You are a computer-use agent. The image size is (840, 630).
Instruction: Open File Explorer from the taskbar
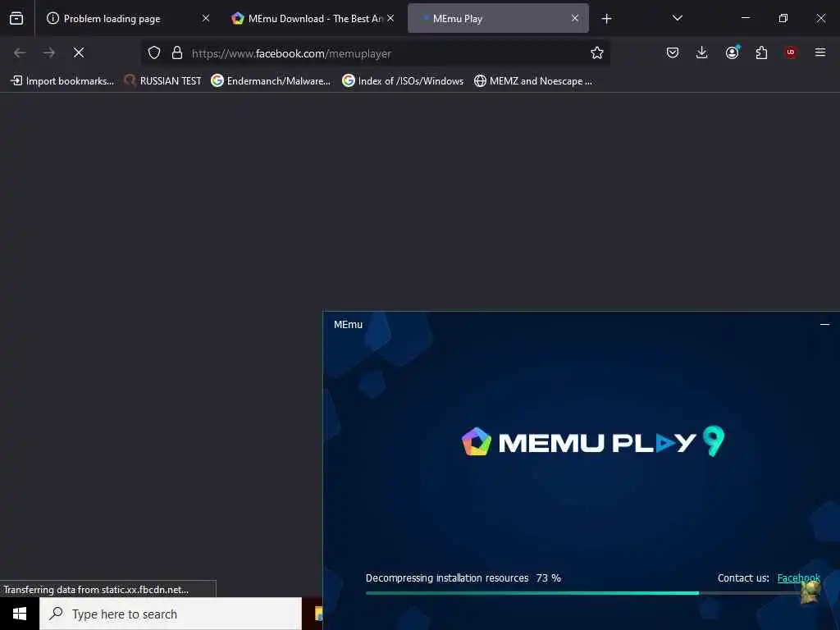(318, 614)
